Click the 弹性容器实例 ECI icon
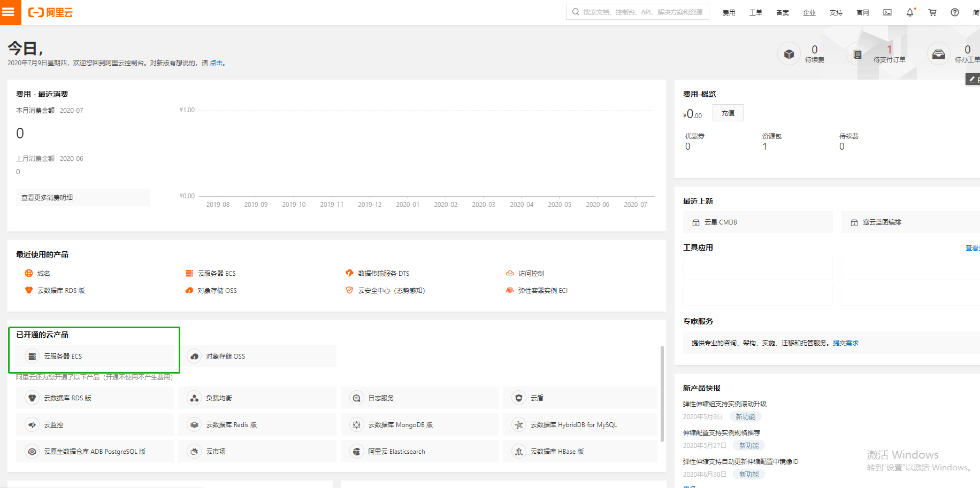980x488 pixels. pyautogui.click(x=510, y=290)
